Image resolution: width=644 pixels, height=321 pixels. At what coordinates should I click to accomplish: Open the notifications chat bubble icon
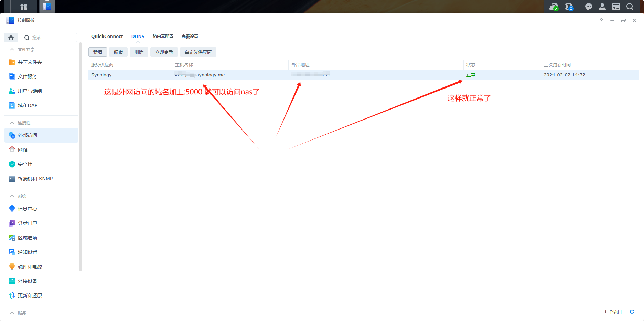coord(588,7)
